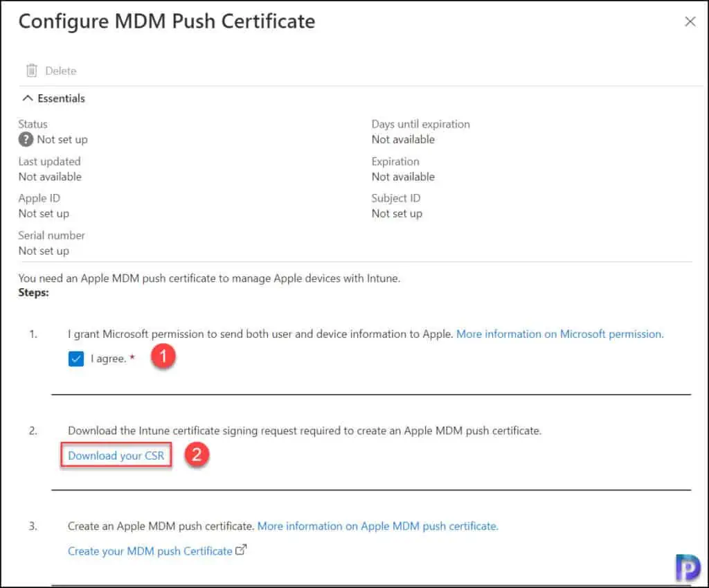Click the 'Not set up' value under Apple ID
Screen dimensions: 709x588
[44, 213]
